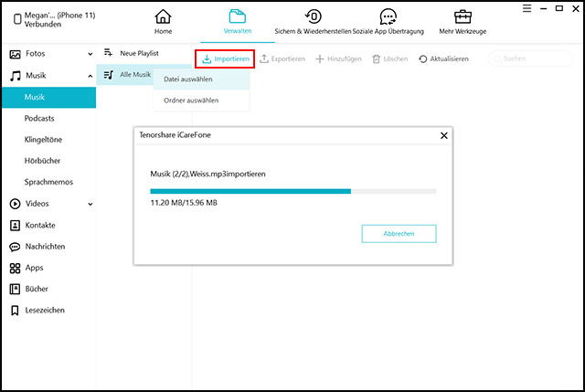Open the hamburger menu icon
The width and height of the screenshot is (585, 392).
526,8
